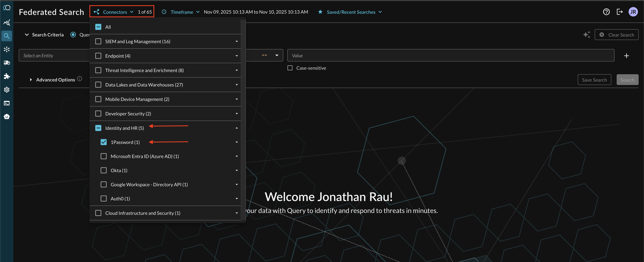The width and height of the screenshot is (644, 262).
Task: Enable the Case-sensitive checkbox
Action: click(290, 68)
